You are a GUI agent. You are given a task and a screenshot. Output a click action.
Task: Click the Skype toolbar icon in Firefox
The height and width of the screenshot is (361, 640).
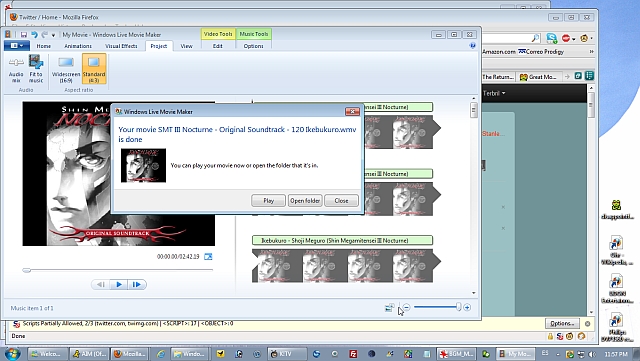[x=552, y=38]
